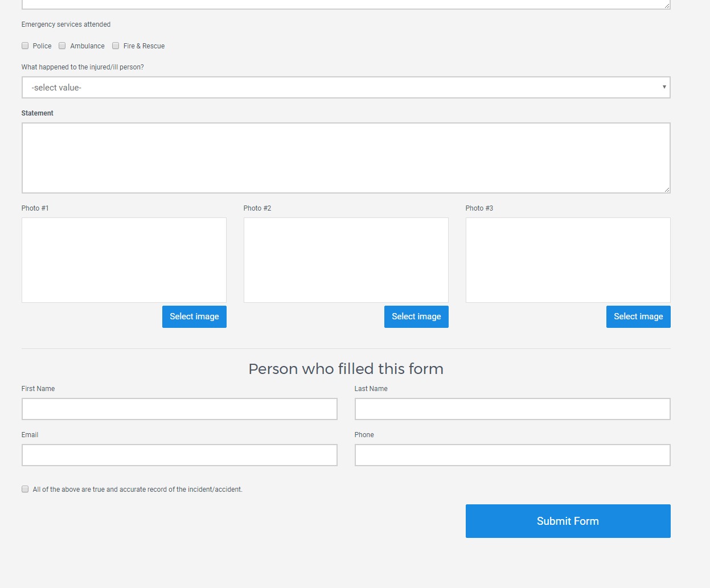Tick the Ambulance checkbox

click(63, 46)
